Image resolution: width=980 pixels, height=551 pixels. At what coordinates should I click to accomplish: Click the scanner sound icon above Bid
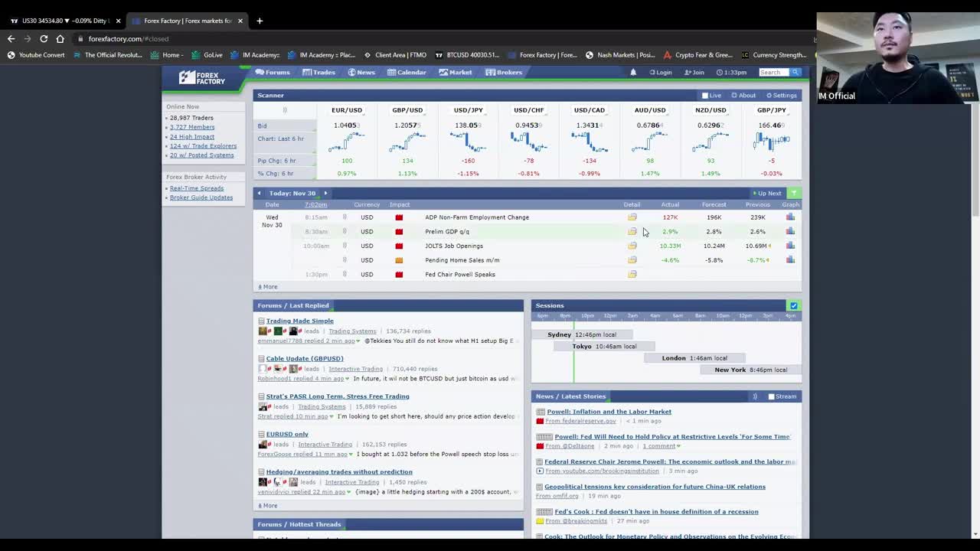pos(285,110)
